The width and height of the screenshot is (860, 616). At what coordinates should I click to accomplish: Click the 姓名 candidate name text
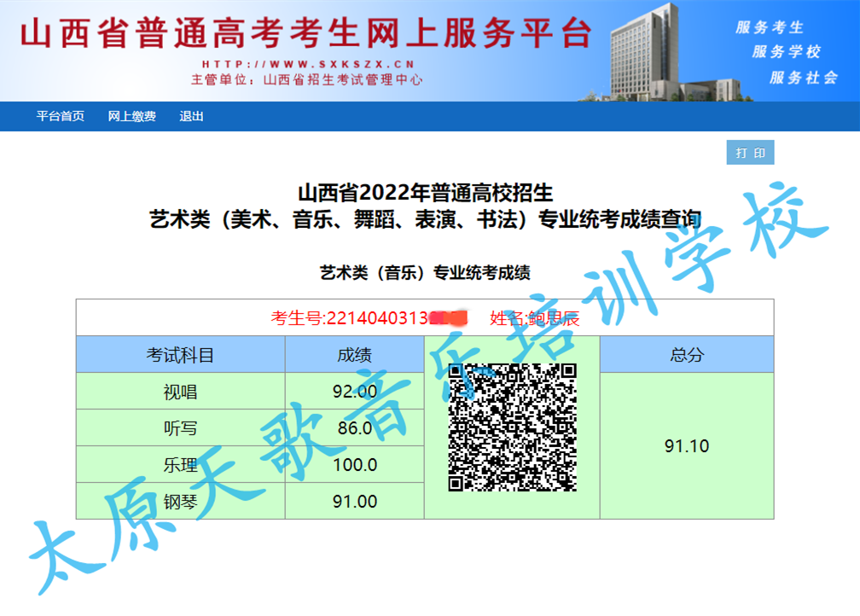click(535, 318)
